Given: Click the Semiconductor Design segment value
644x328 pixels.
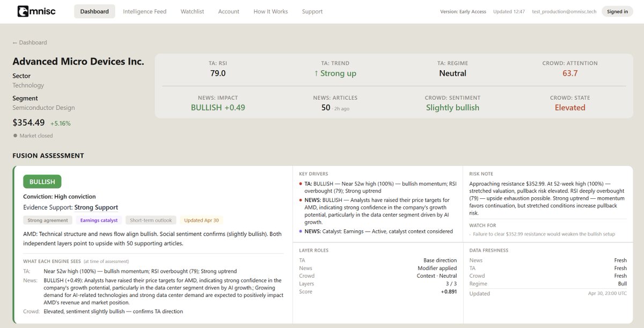Looking at the screenshot, I should coord(44,108).
